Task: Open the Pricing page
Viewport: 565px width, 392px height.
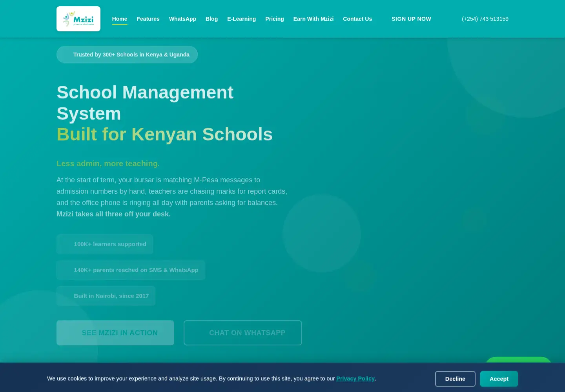Action: click(x=275, y=19)
